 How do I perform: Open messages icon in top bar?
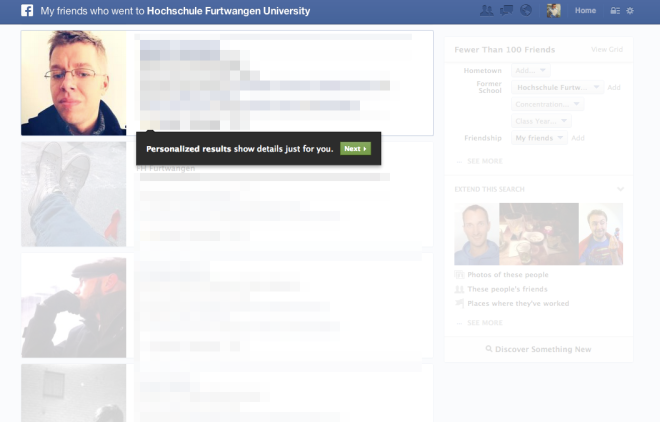[x=506, y=11]
